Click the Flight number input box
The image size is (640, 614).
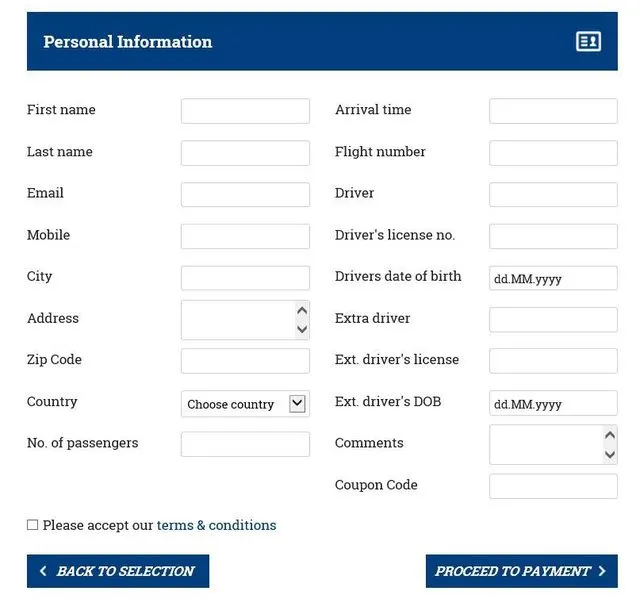coord(553,153)
